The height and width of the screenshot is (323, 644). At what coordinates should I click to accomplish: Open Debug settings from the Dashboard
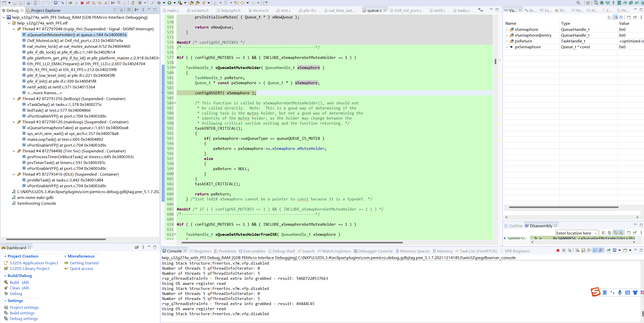pos(24,318)
